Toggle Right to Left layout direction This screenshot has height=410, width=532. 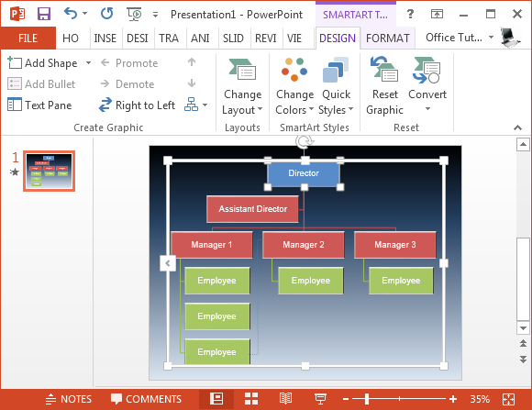coord(137,105)
